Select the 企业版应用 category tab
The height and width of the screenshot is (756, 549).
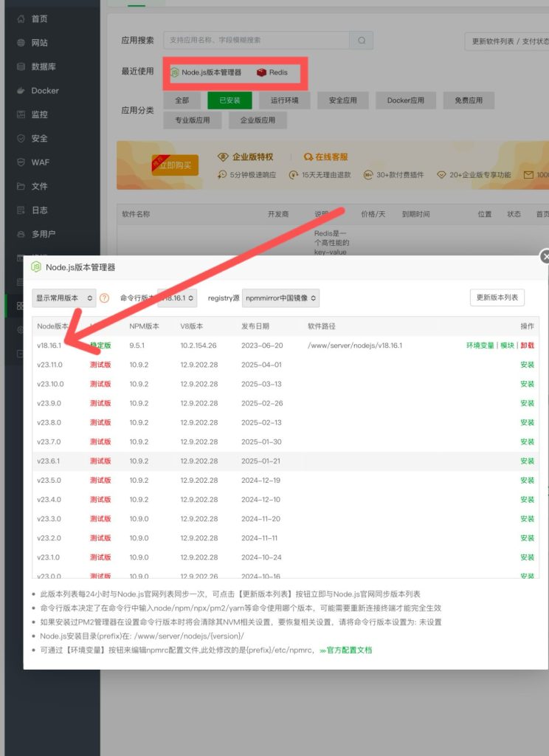point(258,120)
